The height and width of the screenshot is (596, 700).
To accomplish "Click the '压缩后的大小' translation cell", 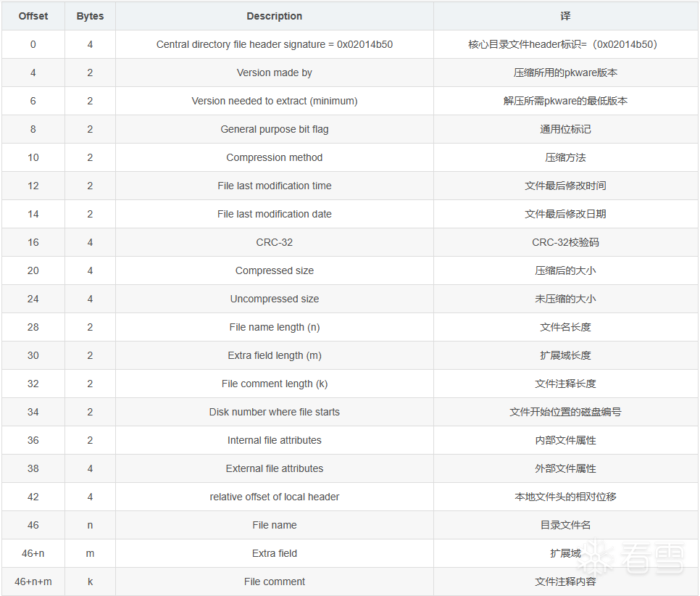I will click(x=565, y=270).
